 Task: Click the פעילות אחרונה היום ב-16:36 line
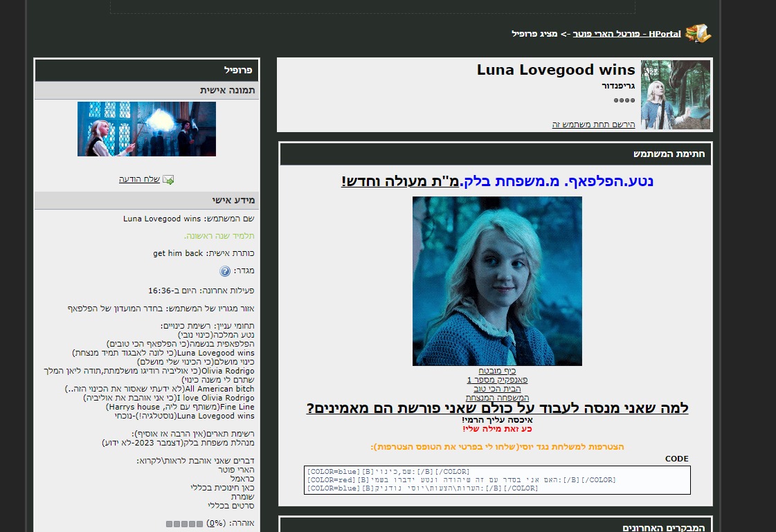pyautogui.click(x=201, y=291)
